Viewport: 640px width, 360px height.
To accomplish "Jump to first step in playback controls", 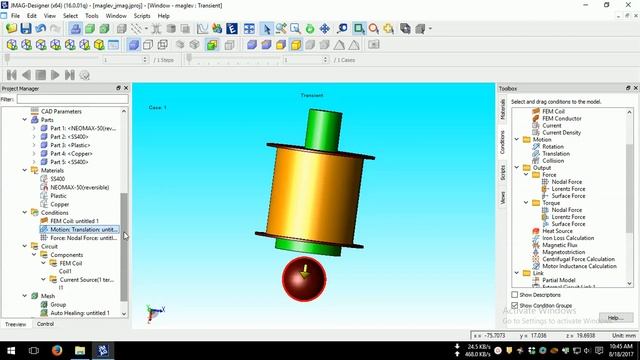I will [x=12, y=75].
